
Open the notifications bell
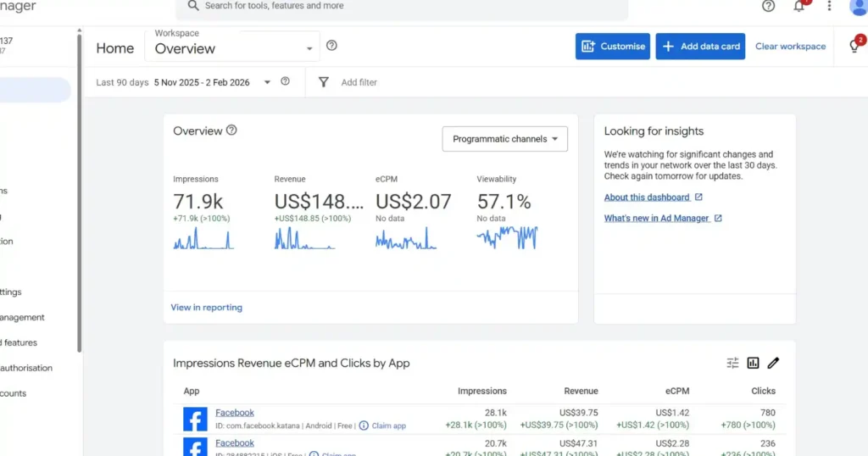pos(798,6)
